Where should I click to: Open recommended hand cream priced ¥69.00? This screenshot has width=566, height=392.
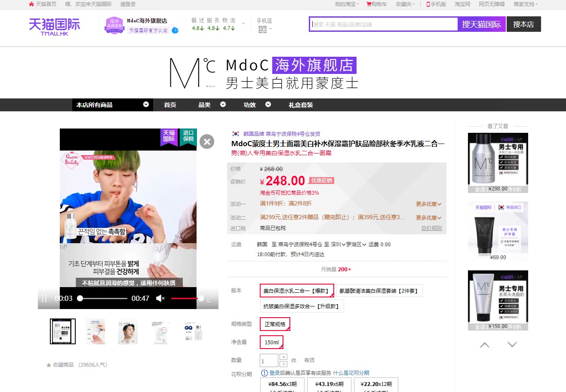coord(498,231)
